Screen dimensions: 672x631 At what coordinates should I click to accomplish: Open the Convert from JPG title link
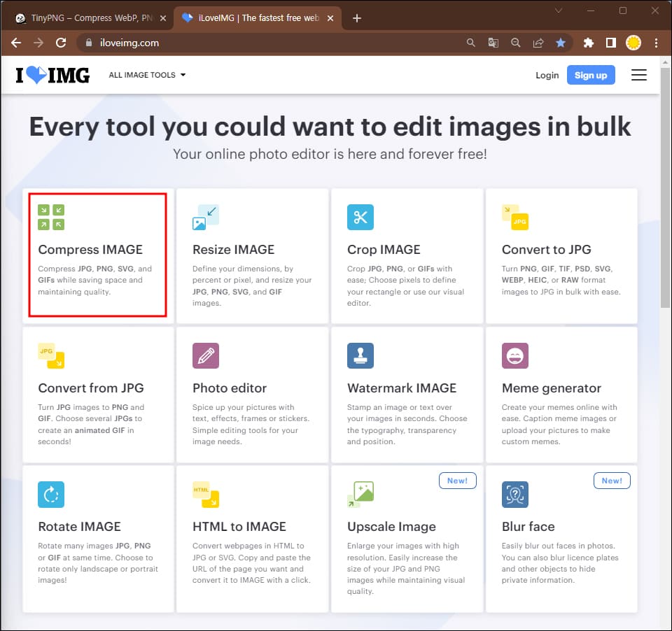click(91, 388)
